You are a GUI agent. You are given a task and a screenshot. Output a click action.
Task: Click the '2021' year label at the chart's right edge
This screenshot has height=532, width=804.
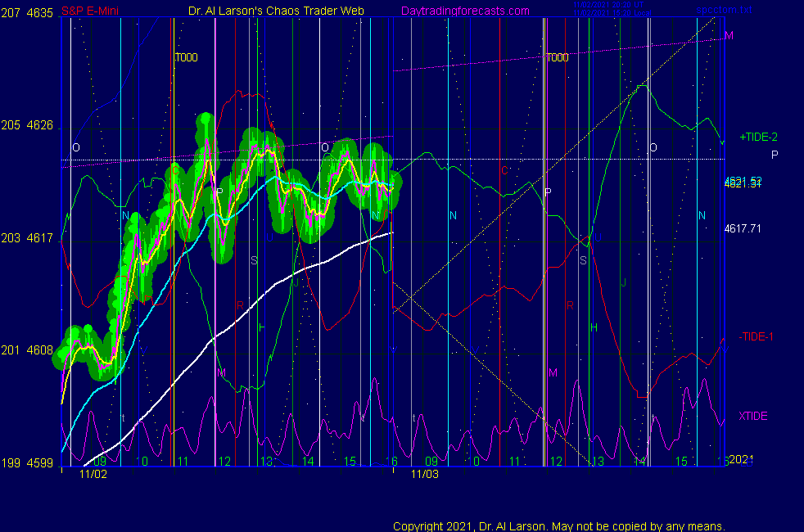pos(742,459)
